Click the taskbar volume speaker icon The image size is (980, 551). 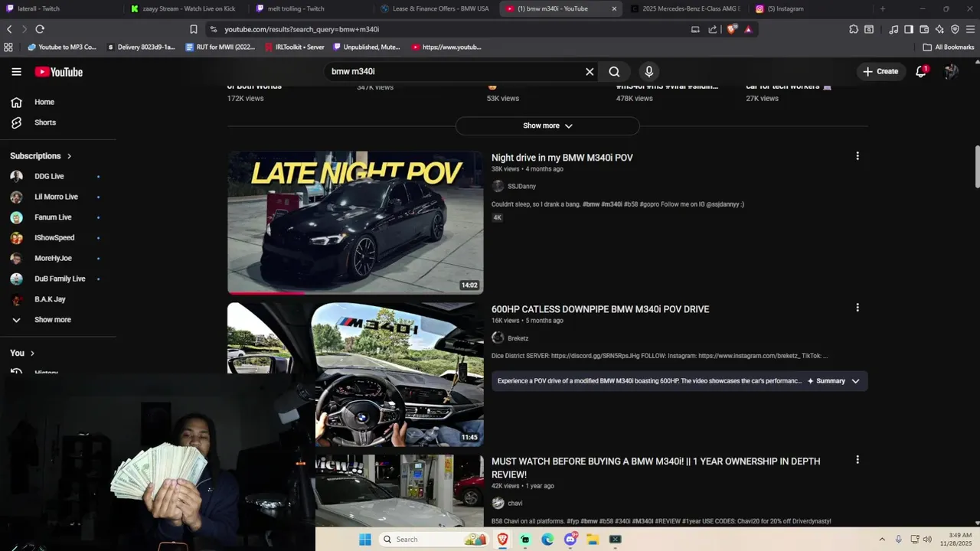927,539
